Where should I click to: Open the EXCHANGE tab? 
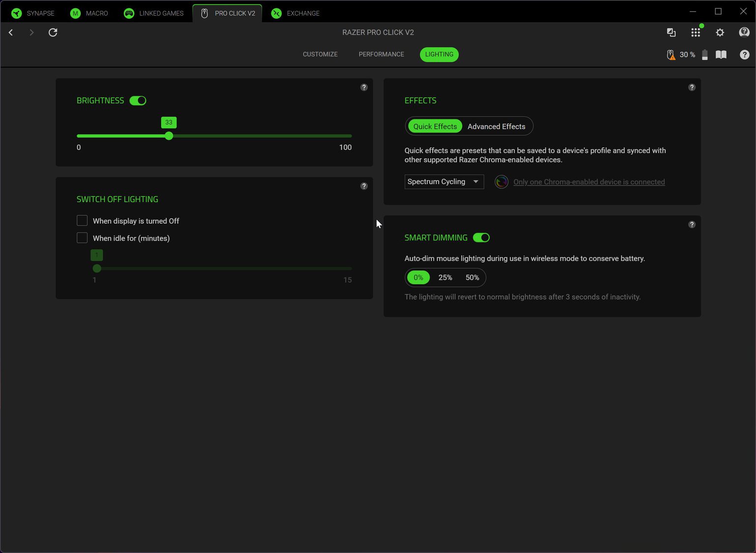(x=295, y=13)
